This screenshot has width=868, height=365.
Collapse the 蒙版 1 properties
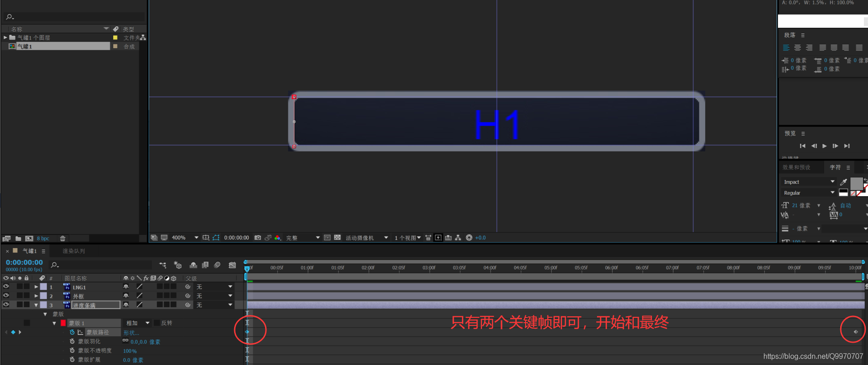54,323
